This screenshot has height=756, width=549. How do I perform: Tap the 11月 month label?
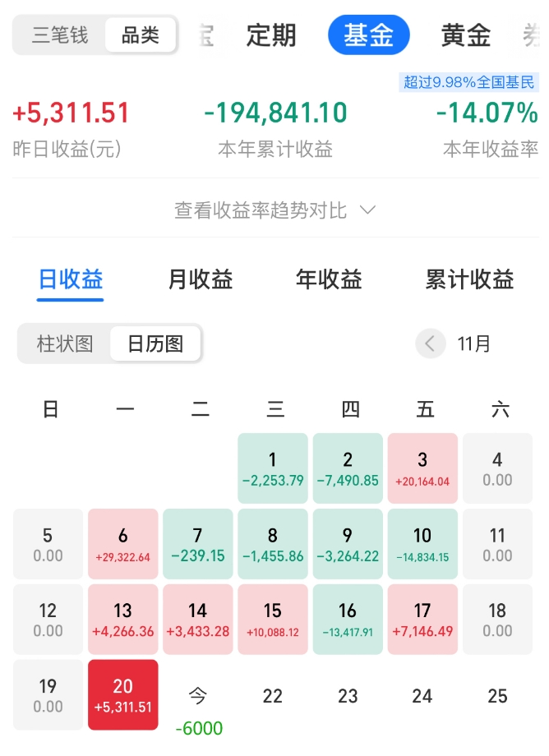(x=474, y=343)
